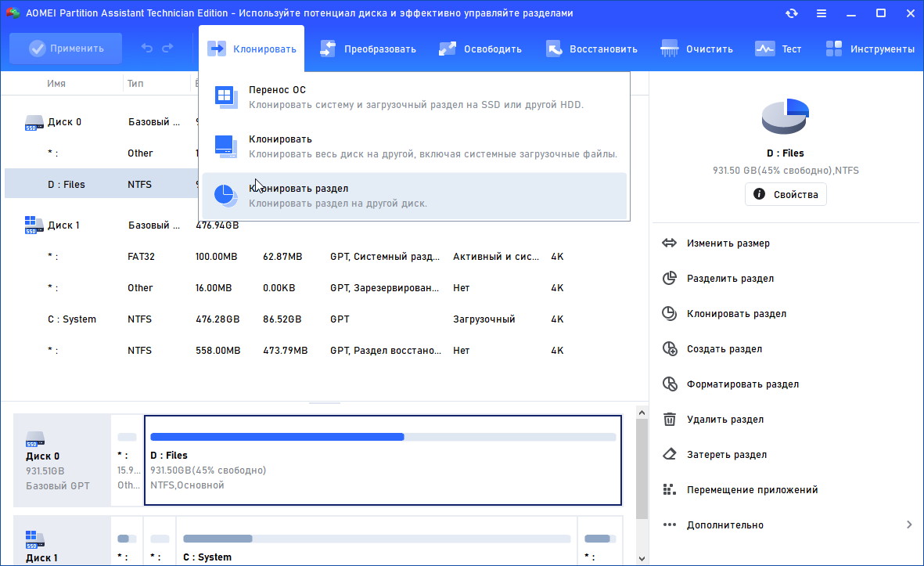Click Клонировать раздел in the side panel
The image size is (924, 566).
pyautogui.click(x=736, y=314)
